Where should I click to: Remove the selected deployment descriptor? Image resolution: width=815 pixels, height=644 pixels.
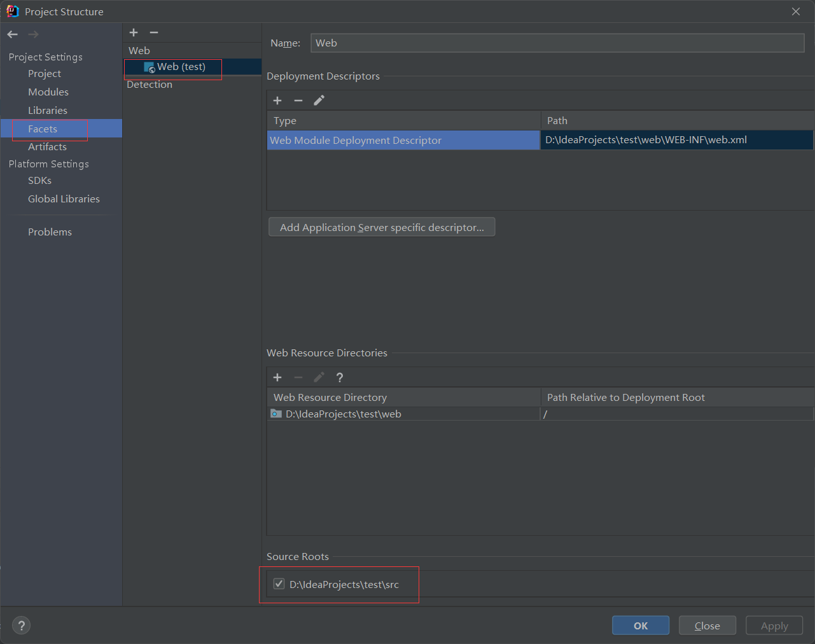pos(298,101)
